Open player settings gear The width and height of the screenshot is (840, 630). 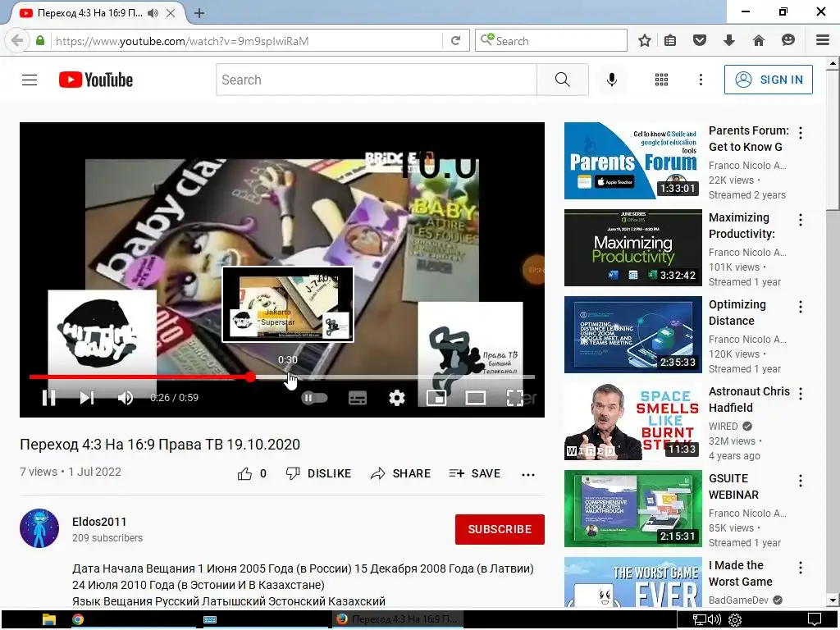(396, 398)
